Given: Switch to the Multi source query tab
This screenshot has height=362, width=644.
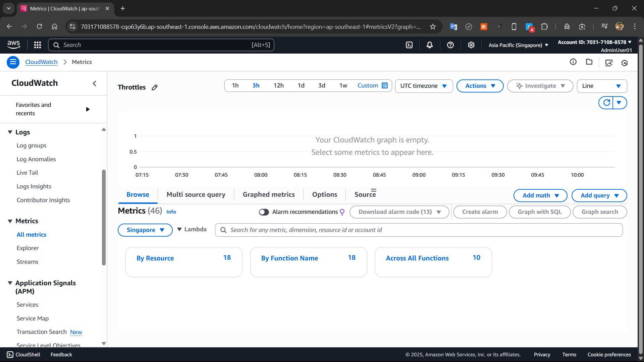Looking at the screenshot, I should 196,194.
